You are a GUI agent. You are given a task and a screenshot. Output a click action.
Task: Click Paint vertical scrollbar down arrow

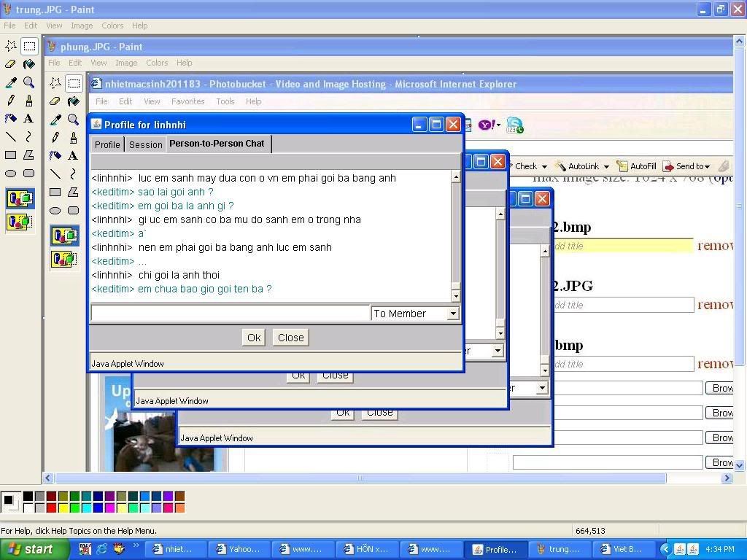pyautogui.click(x=740, y=465)
